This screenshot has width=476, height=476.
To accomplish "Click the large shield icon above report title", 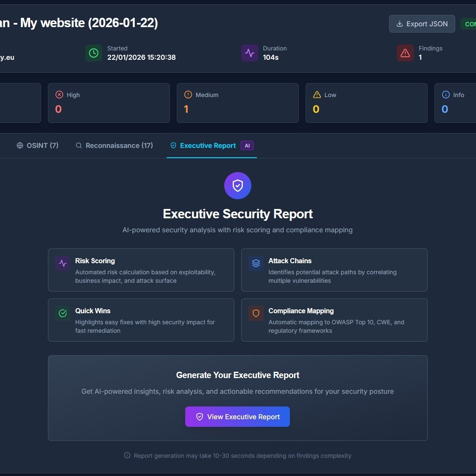I will (x=238, y=186).
